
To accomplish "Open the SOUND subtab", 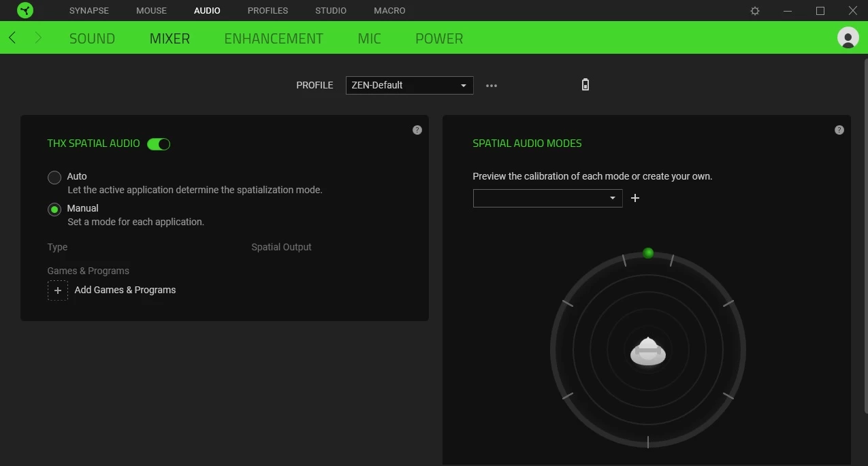I will [92, 39].
